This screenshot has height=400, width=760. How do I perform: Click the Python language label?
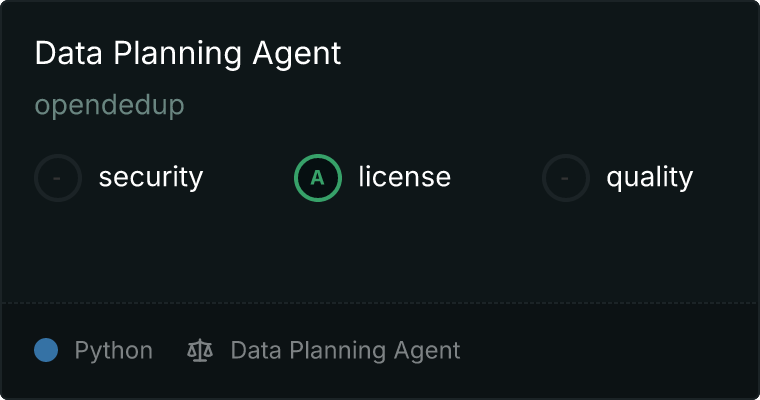113,351
